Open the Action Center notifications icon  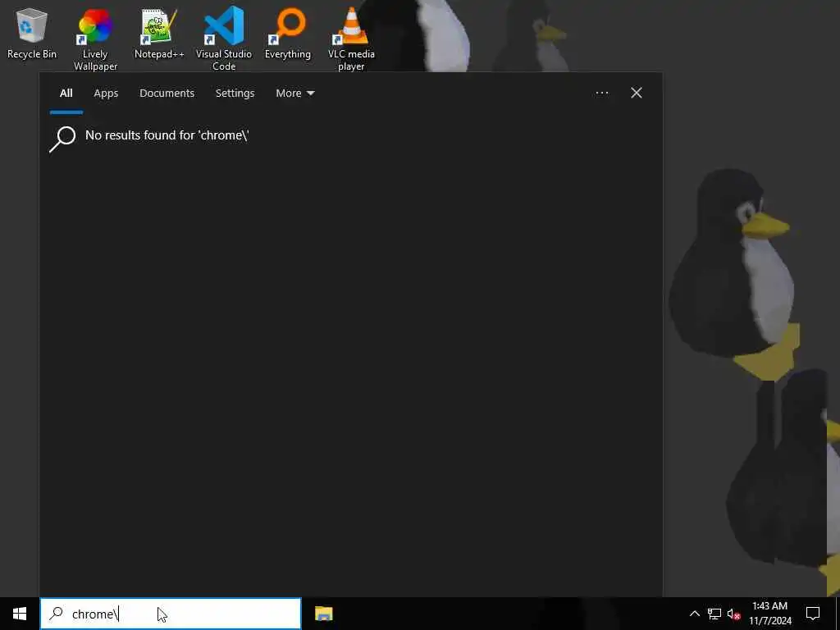click(x=813, y=614)
